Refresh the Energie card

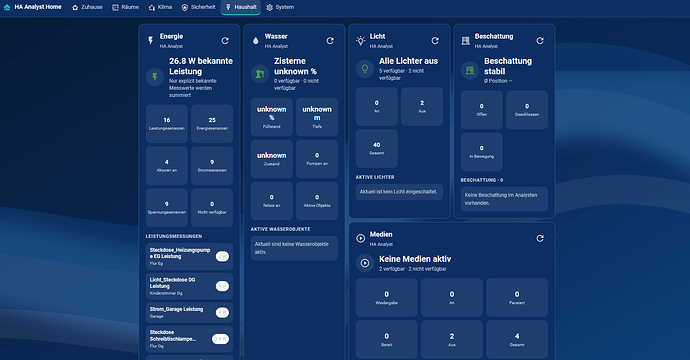225,40
